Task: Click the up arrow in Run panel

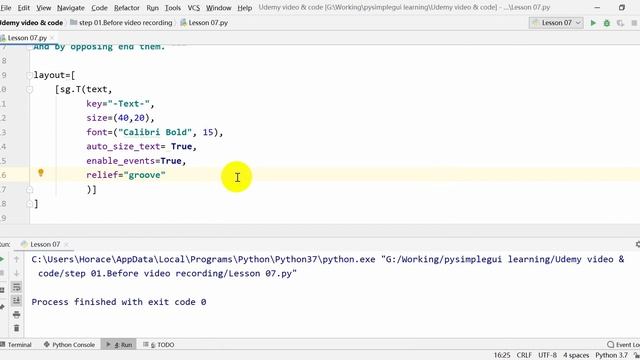Action: pyautogui.click(x=16, y=259)
